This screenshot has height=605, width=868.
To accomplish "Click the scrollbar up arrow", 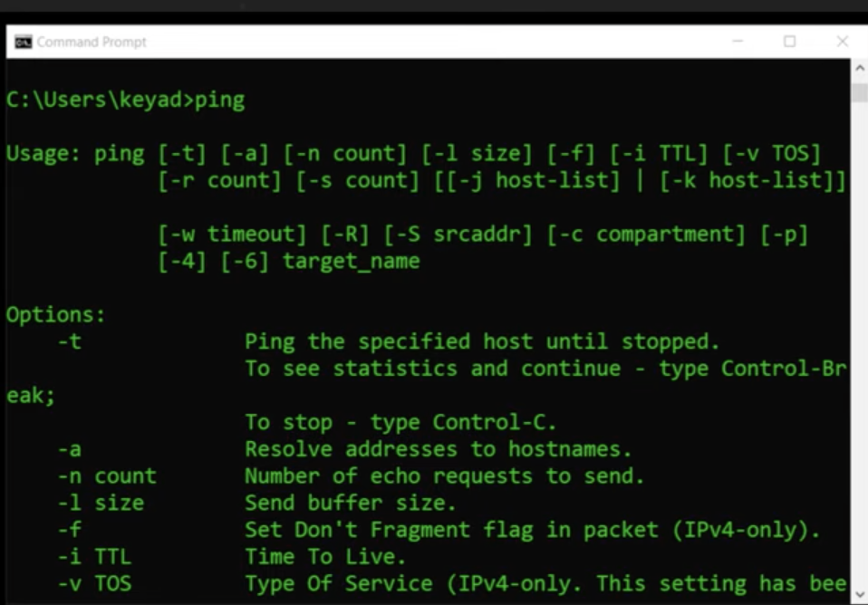I will (x=860, y=68).
